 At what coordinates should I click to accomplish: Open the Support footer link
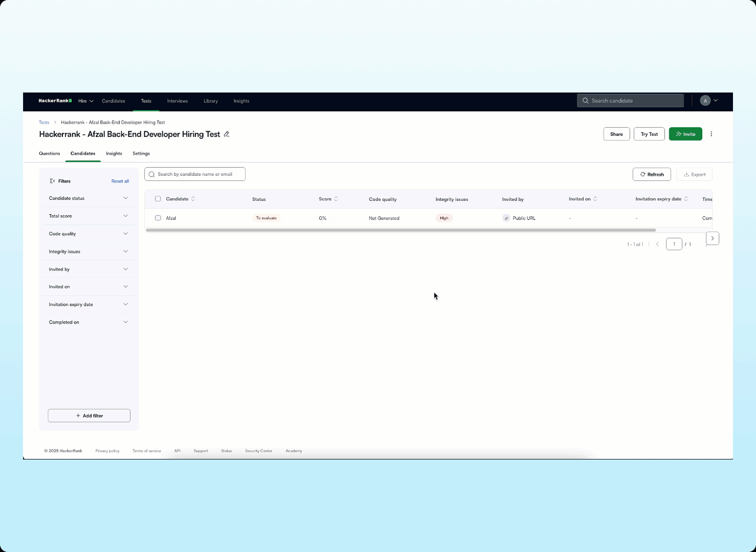201,451
